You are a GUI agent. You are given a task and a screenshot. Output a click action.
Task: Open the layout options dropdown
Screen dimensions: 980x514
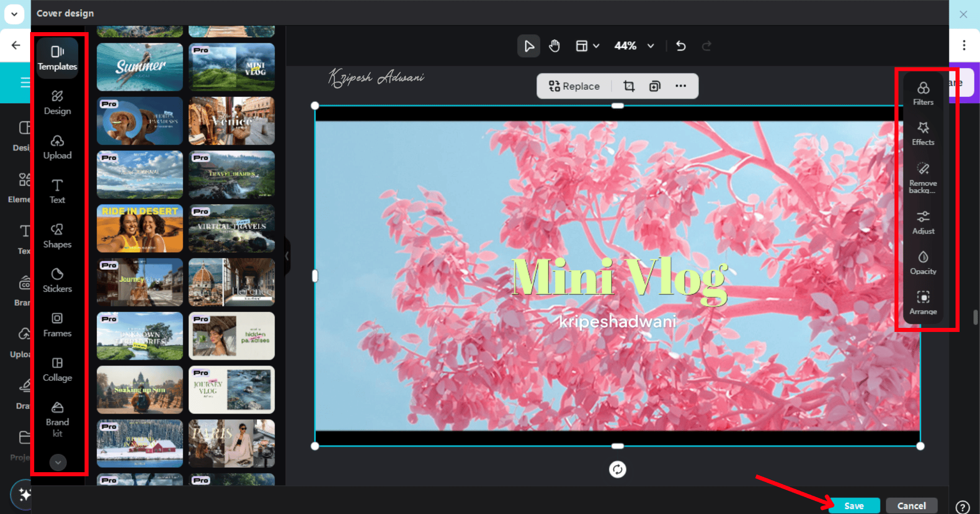click(x=587, y=46)
